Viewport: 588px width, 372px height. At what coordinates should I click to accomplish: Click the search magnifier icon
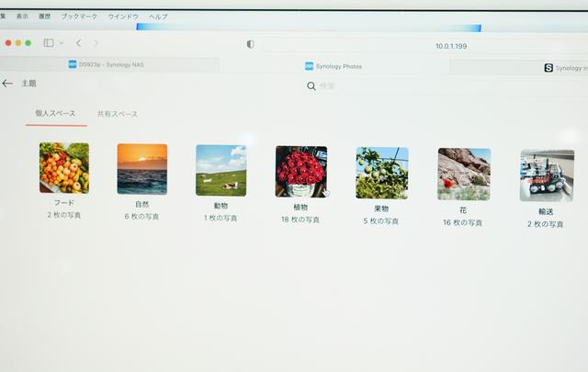[x=311, y=86]
